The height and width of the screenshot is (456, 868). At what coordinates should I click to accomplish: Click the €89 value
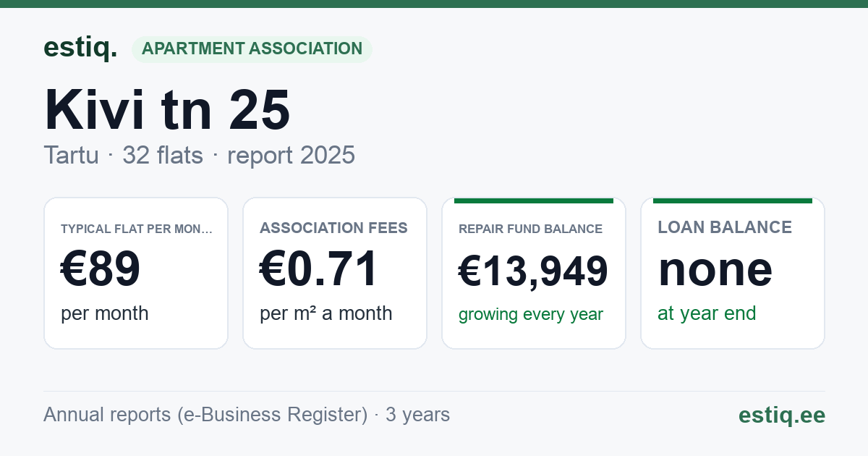coord(101,269)
